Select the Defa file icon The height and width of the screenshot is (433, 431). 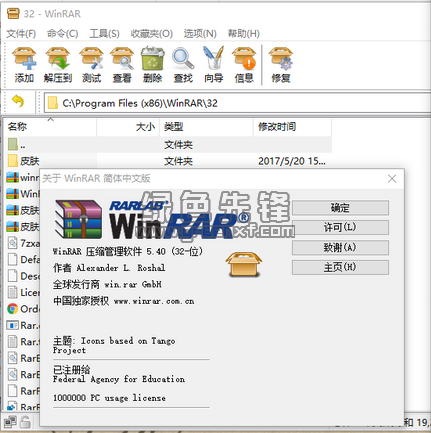click(x=13, y=259)
